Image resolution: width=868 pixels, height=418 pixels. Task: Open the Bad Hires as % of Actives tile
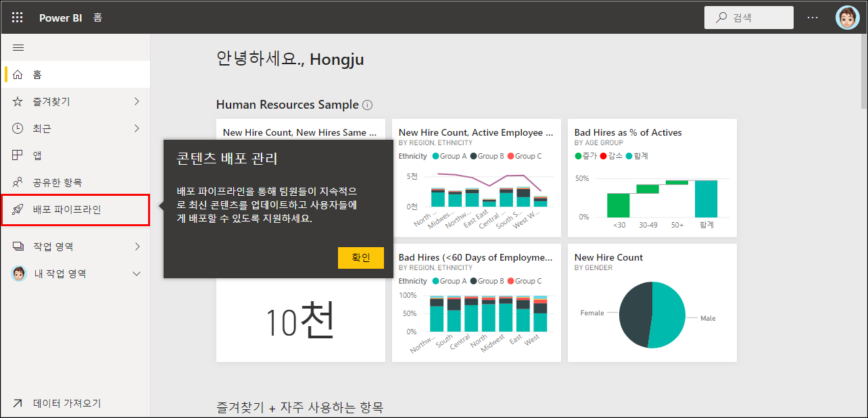(x=652, y=178)
